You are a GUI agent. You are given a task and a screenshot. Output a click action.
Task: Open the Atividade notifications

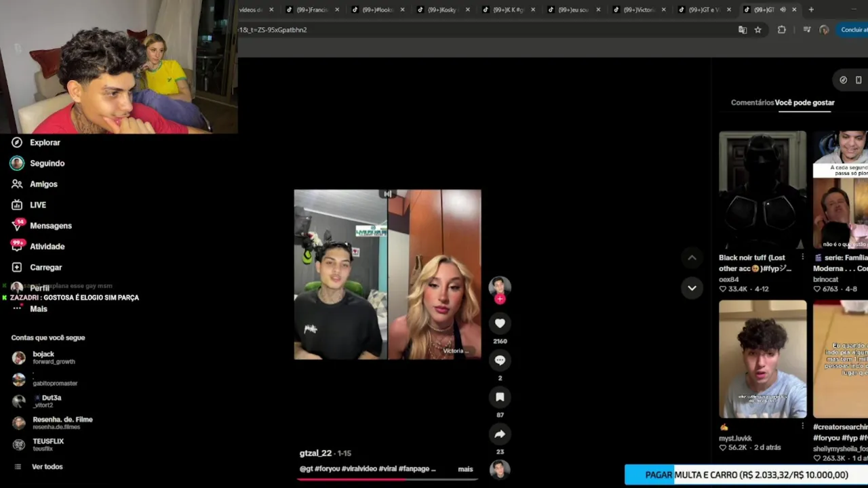38,247
